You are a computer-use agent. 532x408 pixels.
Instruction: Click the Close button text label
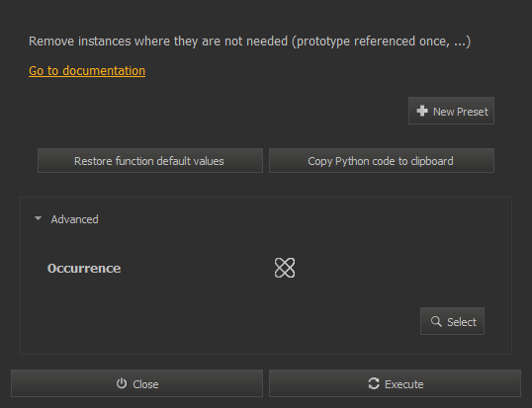[x=145, y=384]
